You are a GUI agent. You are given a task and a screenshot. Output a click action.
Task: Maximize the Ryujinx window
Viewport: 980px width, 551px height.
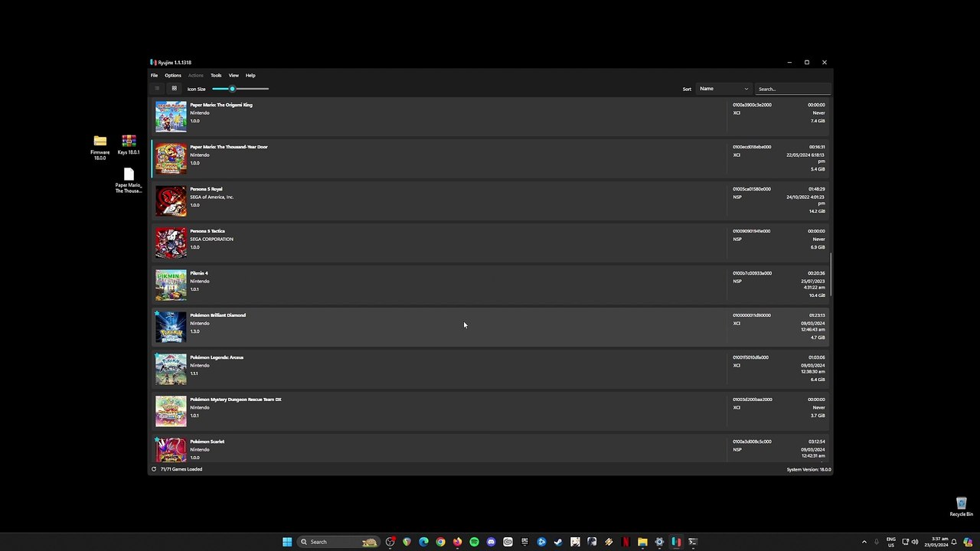(807, 63)
